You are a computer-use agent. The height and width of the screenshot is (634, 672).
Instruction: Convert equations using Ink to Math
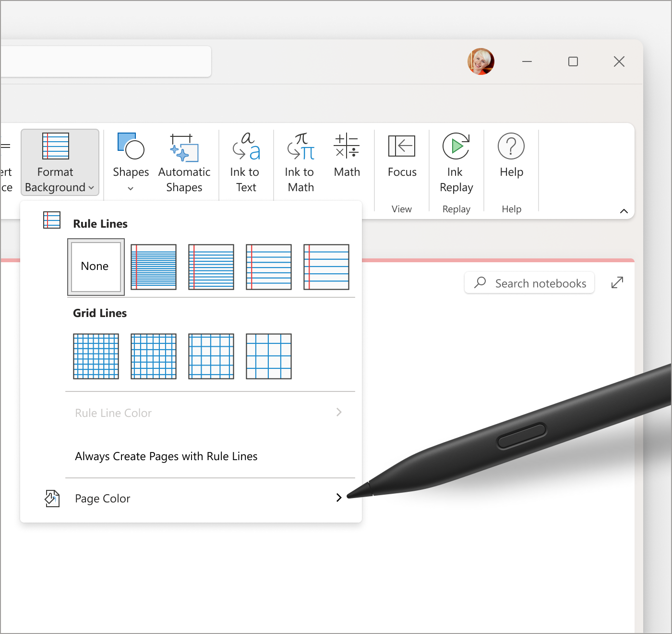click(299, 158)
